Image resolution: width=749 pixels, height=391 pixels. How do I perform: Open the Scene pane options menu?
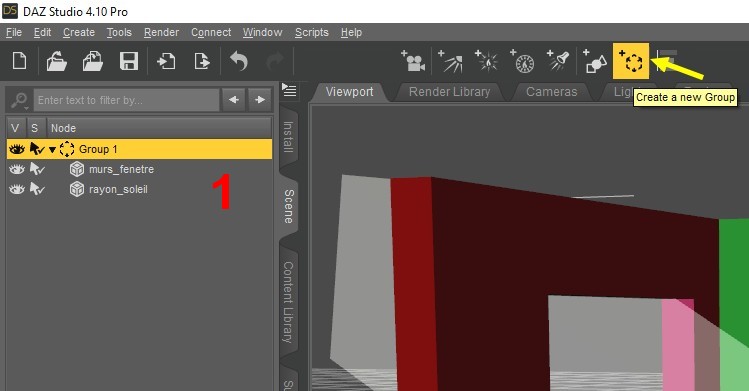click(x=289, y=90)
